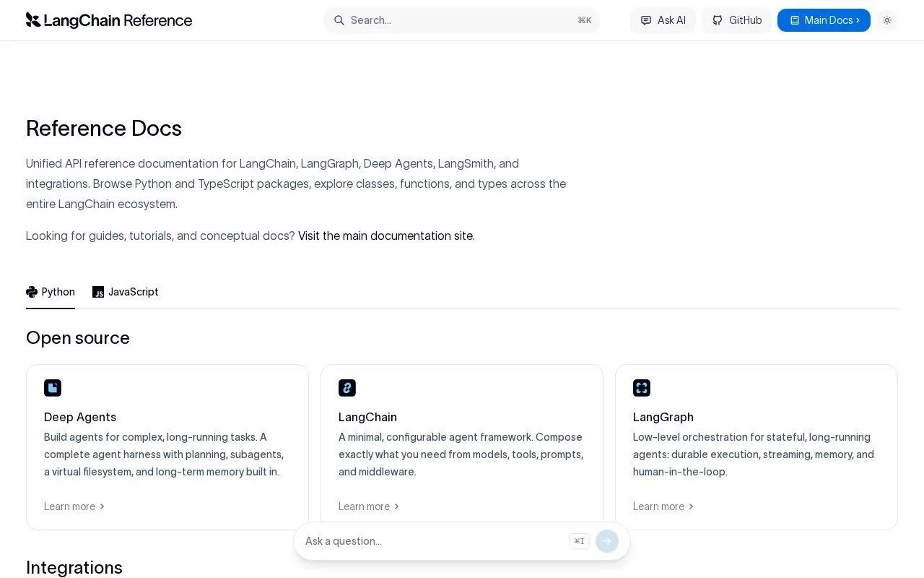Image resolution: width=924 pixels, height=578 pixels.
Task: Click the LangChain card icon
Action: 347,388
